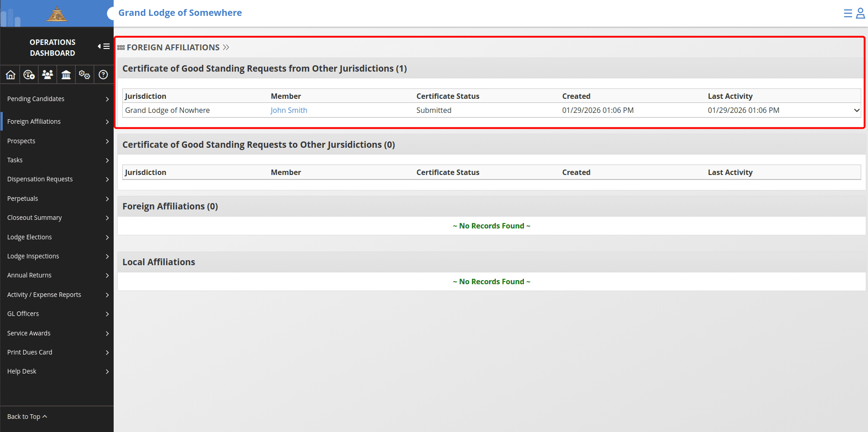Click the Created date 01/29/2026 01:06 PM cell
Image resolution: width=868 pixels, height=432 pixels.
point(598,110)
